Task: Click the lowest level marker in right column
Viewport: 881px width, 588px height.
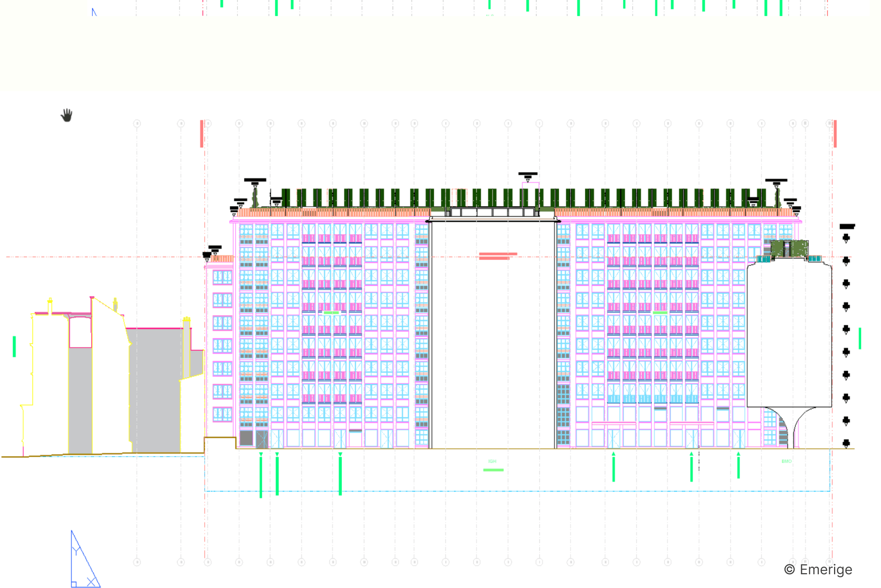Action: 846,443
